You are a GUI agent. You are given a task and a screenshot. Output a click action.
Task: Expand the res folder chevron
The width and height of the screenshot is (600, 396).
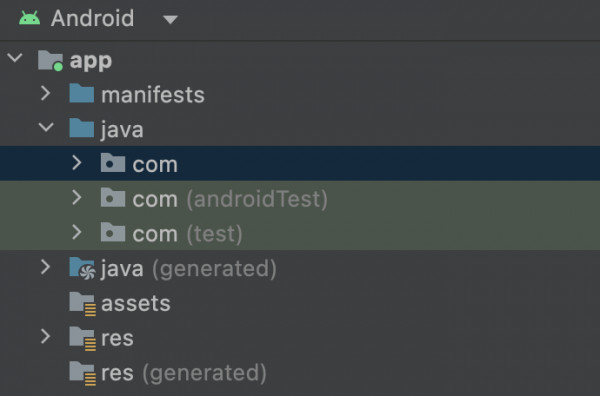(46, 336)
